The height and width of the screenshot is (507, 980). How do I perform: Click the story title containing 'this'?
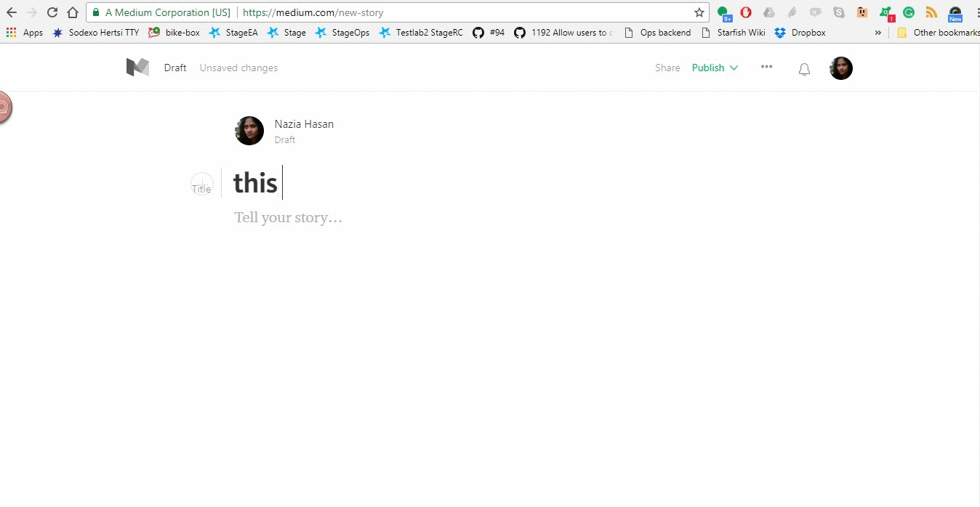point(255,183)
